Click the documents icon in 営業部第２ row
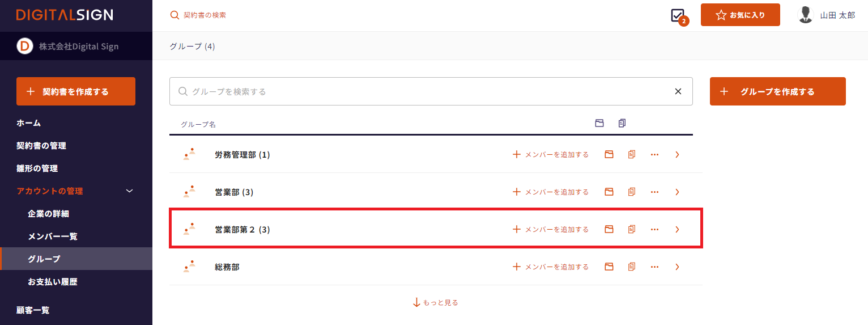Viewport: 868px width, 325px height. (632, 229)
